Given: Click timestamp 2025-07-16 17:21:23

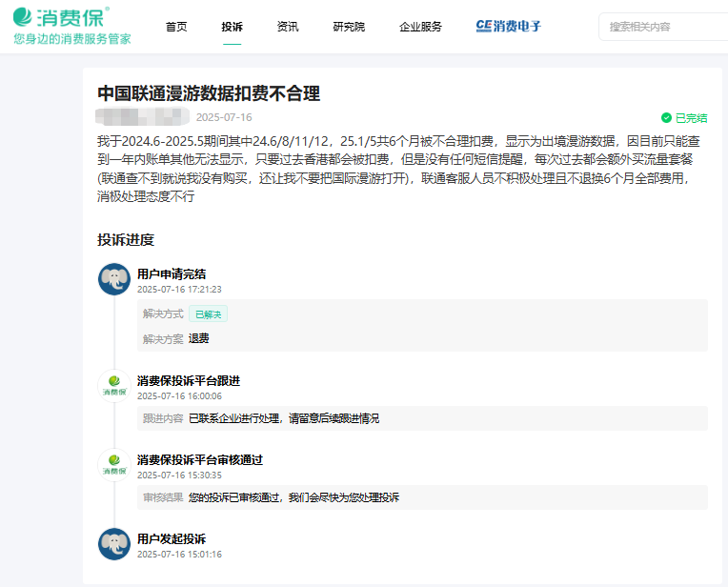Looking at the screenshot, I should (x=179, y=290).
